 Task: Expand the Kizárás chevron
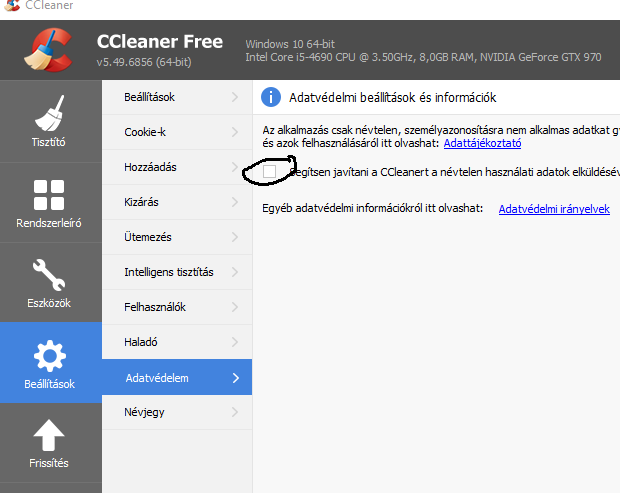pyautogui.click(x=235, y=202)
